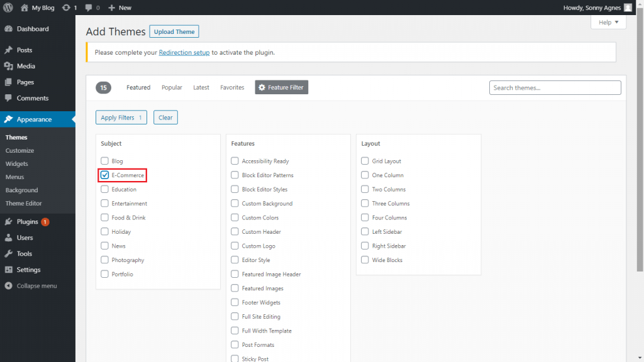Click the WordPress logo icon
The height and width of the screenshot is (362, 644).
pos(8,8)
